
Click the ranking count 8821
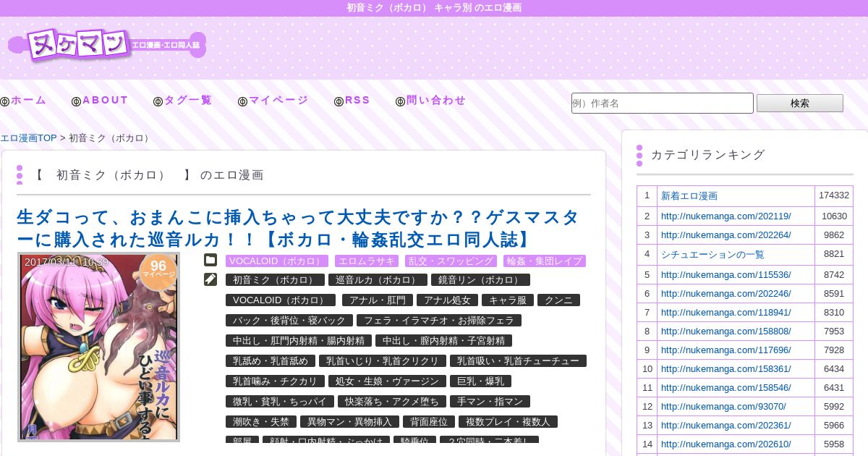click(834, 254)
